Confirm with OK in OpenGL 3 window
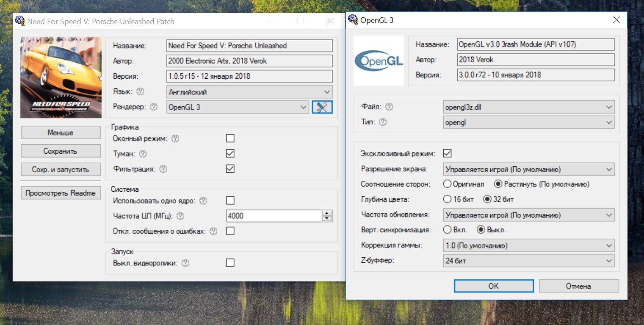The width and height of the screenshot is (644, 325). (494, 286)
